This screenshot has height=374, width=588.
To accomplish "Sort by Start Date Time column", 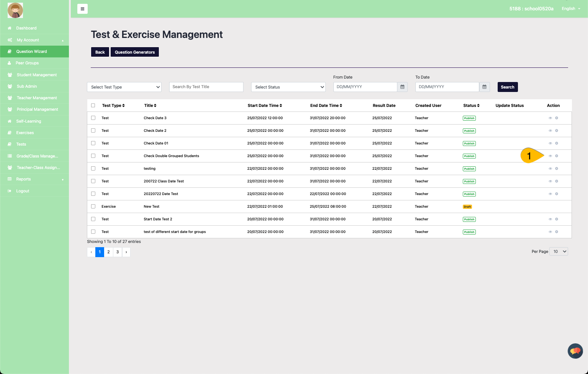I will point(265,105).
